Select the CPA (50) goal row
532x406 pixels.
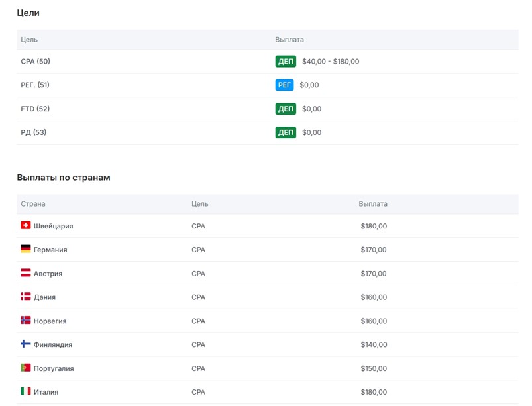36,62
